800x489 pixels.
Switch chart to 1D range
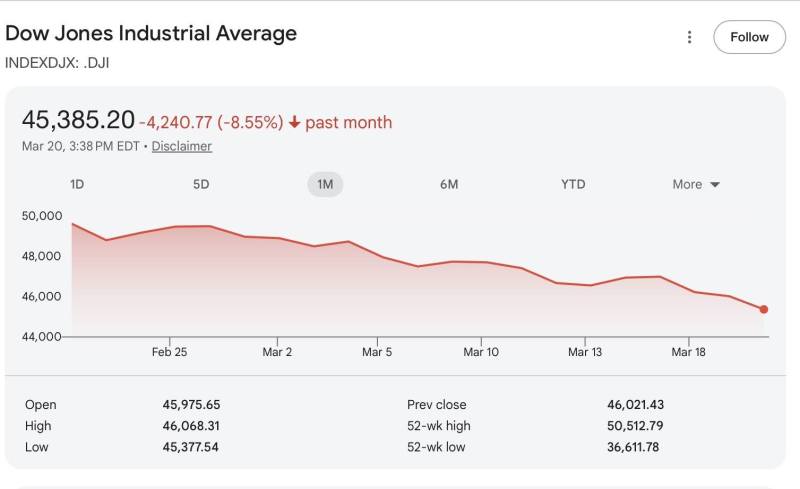(x=77, y=184)
